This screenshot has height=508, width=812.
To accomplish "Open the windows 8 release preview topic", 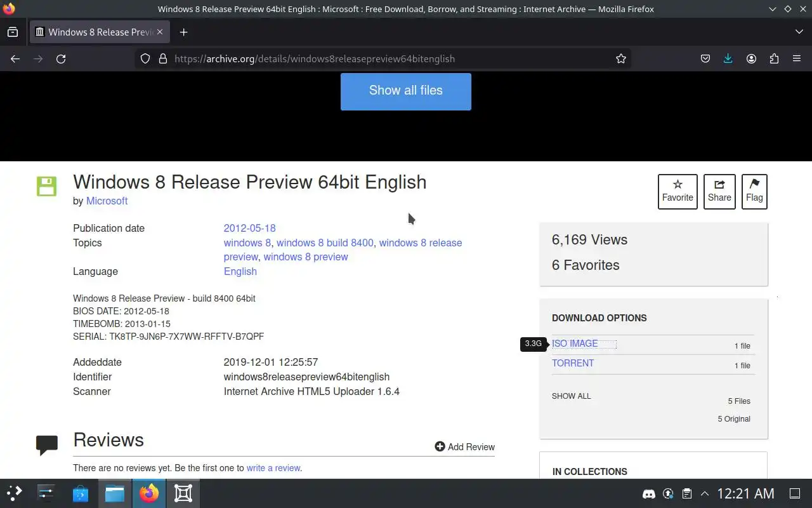I will coord(343,250).
